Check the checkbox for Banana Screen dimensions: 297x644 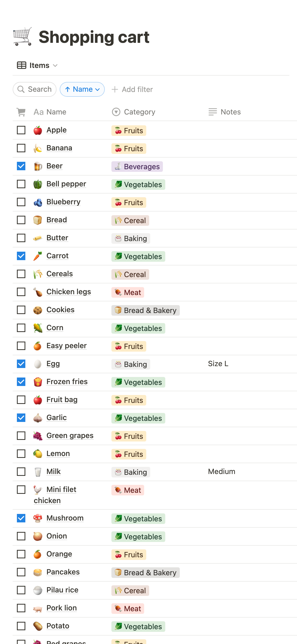pos(21,148)
